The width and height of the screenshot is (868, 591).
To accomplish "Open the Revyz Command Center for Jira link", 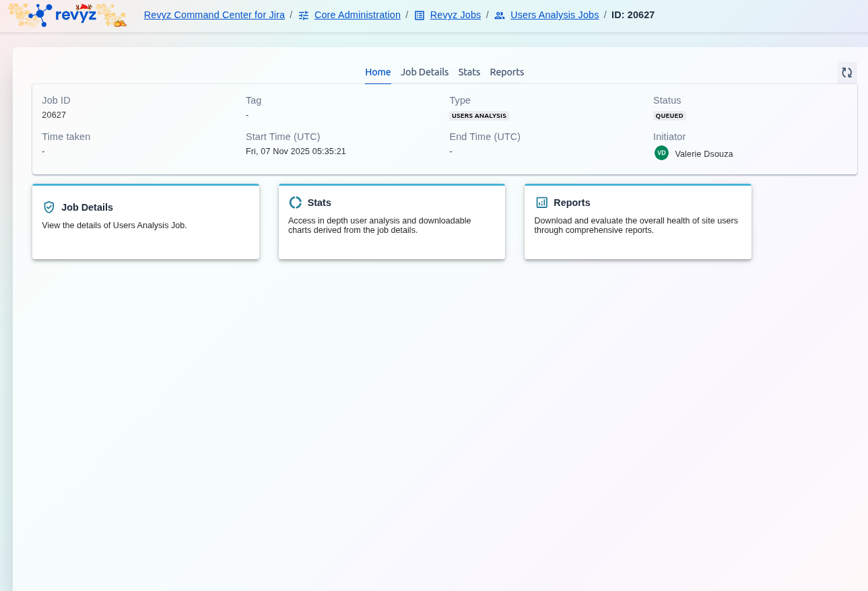I will pyautogui.click(x=214, y=15).
